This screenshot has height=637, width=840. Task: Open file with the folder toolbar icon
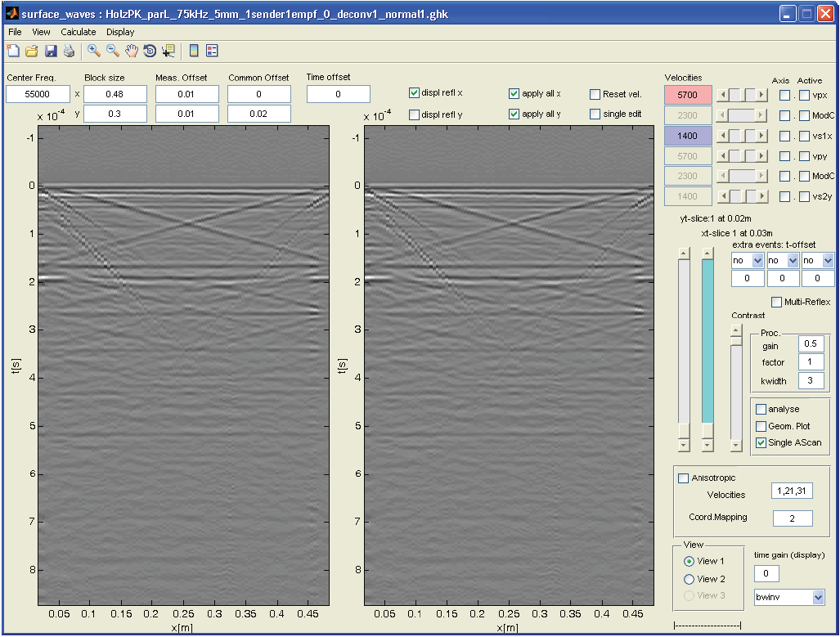(32, 51)
